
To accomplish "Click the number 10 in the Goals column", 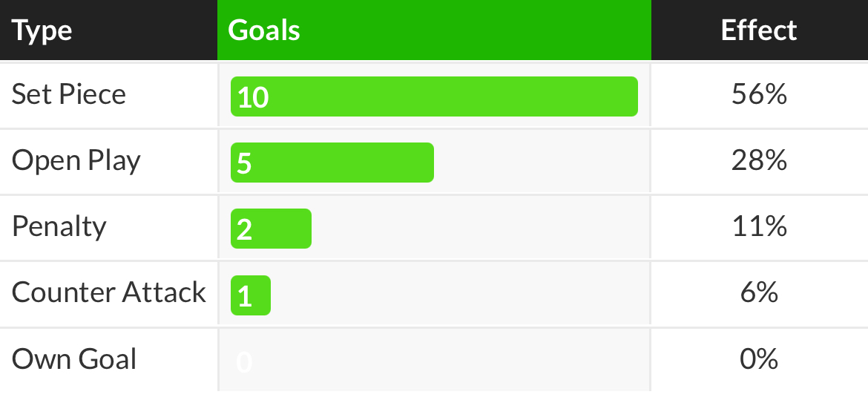I will [x=253, y=97].
